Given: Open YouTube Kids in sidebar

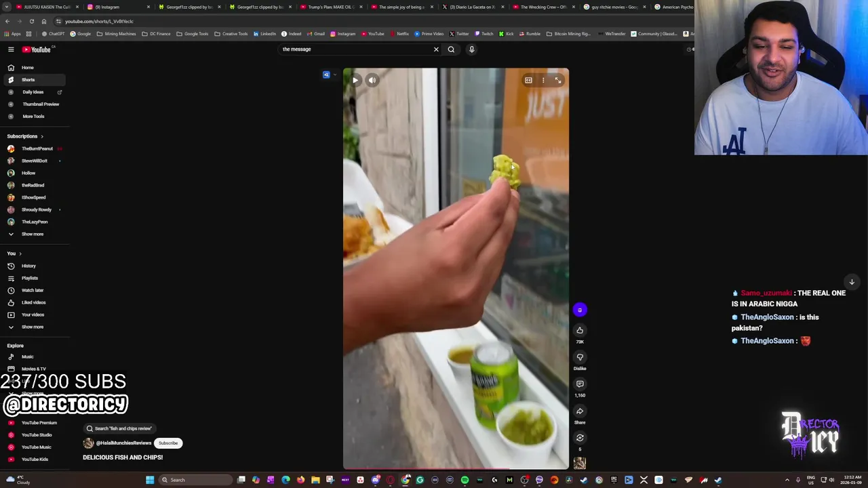Looking at the screenshot, I should 33,460.
